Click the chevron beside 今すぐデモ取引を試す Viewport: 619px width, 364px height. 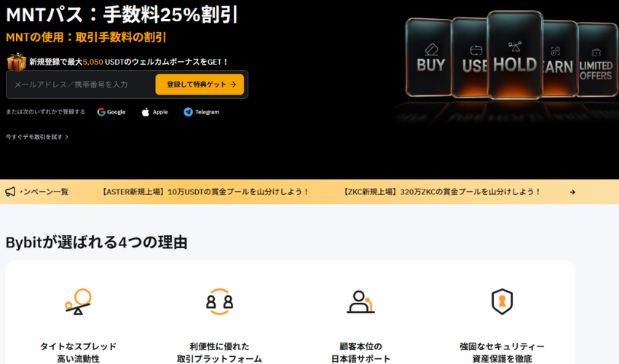[67, 138]
